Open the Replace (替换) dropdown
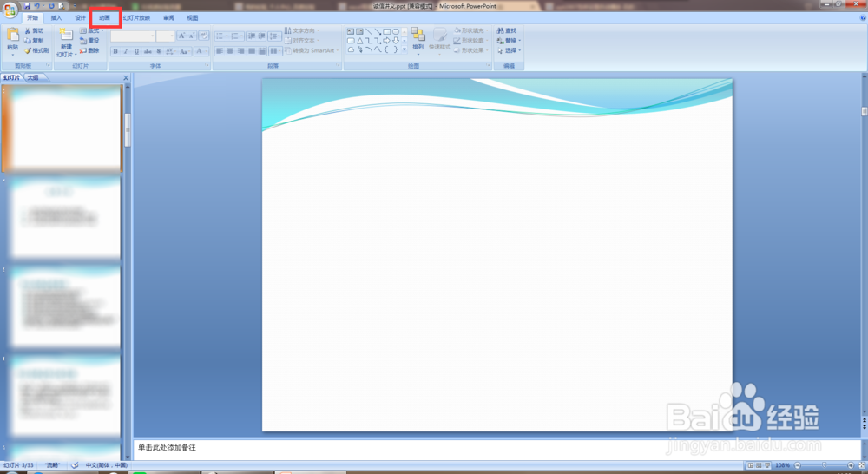Screen dimensions: 868x474 coord(509,41)
